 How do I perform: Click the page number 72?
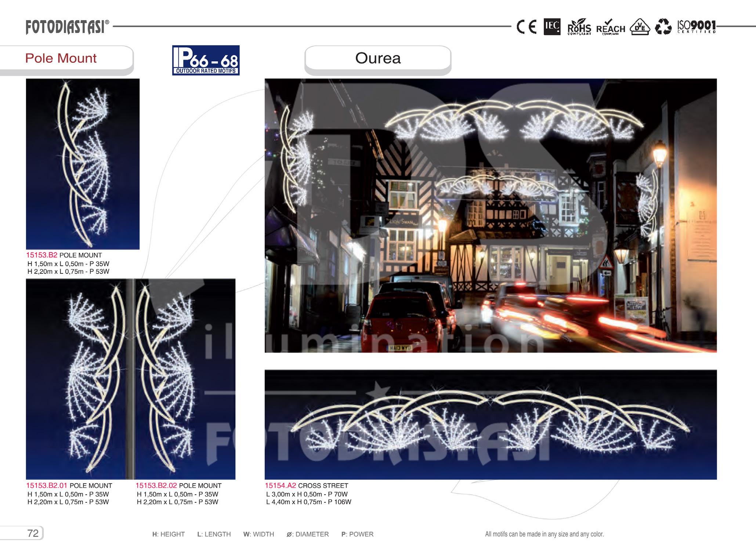(33, 533)
